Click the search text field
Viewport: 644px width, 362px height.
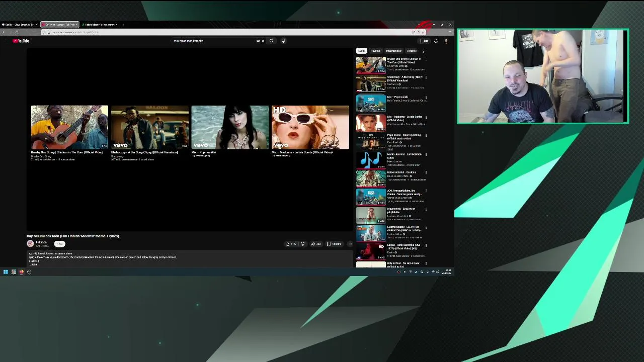[214, 41]
